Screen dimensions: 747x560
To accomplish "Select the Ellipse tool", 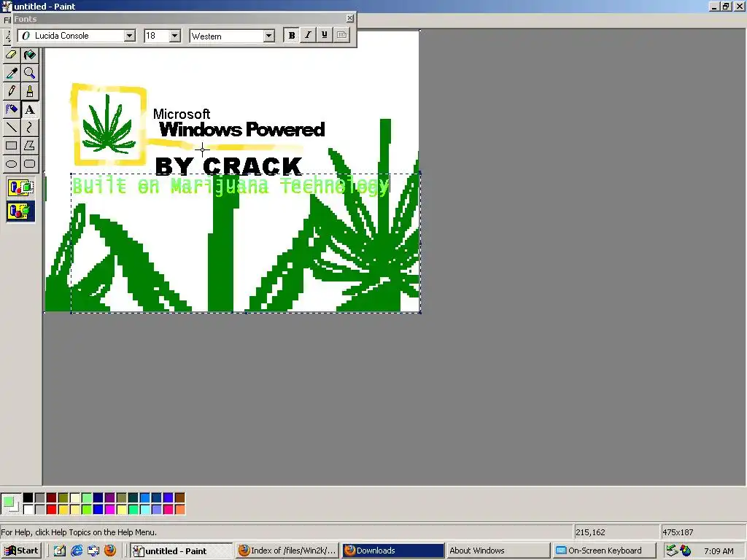I will pyautogui.click(x=12, y=164).
